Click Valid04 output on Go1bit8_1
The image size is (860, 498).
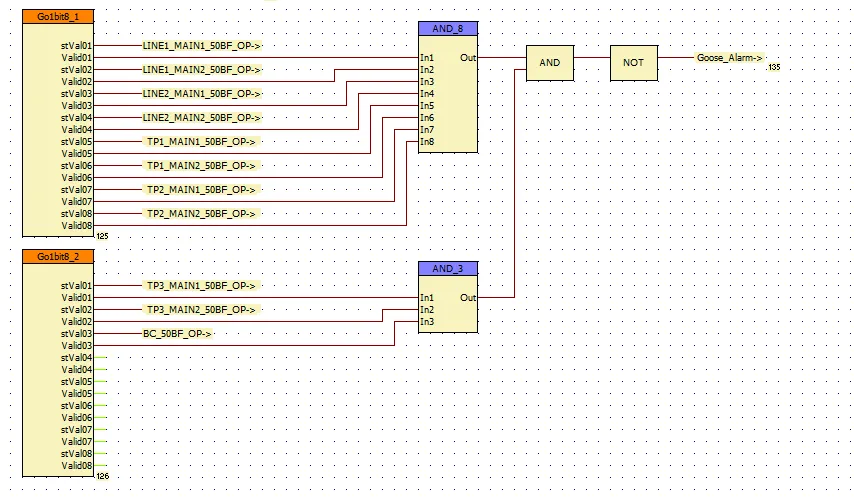(x=77, y=130)
